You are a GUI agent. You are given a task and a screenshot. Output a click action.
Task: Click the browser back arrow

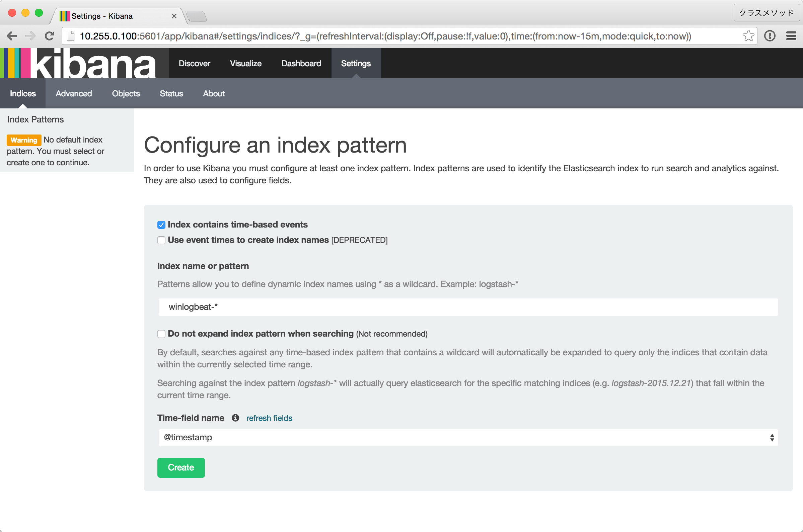coord(12,36)
